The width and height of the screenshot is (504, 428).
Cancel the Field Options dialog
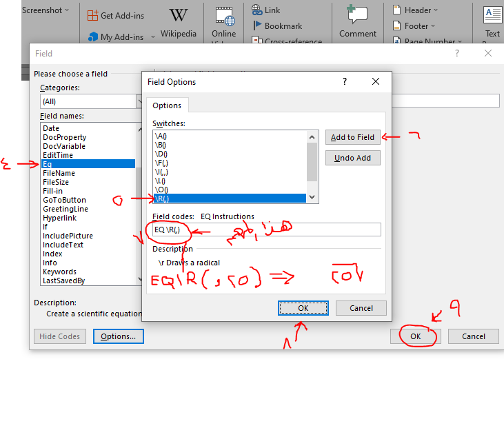(361, 308)
